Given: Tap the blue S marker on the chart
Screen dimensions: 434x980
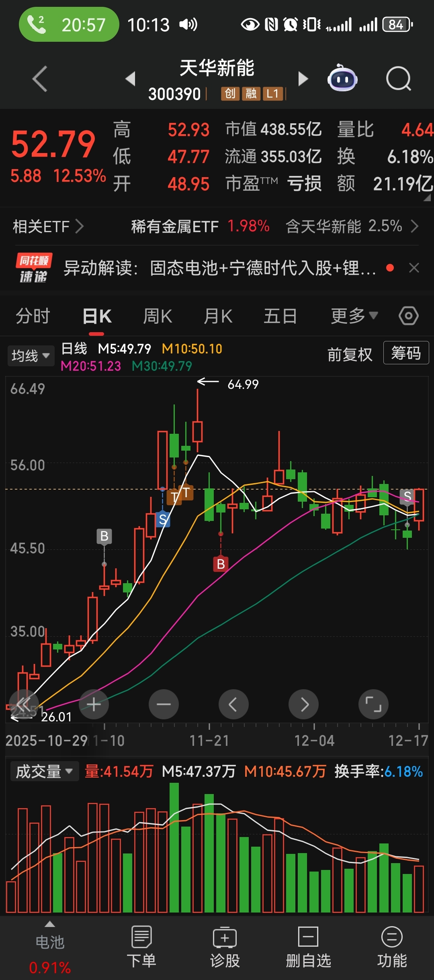Looking at the screenshot, I should (163, 519).
